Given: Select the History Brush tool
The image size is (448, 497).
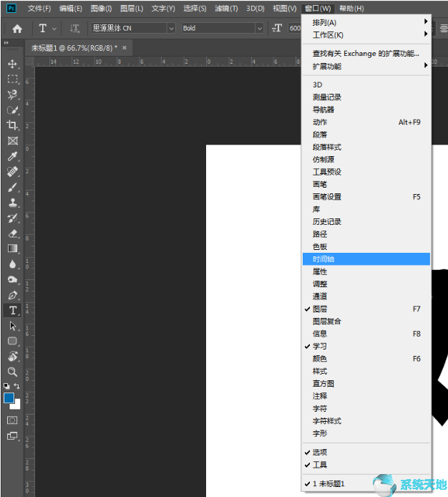Looking at the screenshot, I should click(x=12, y=218).
